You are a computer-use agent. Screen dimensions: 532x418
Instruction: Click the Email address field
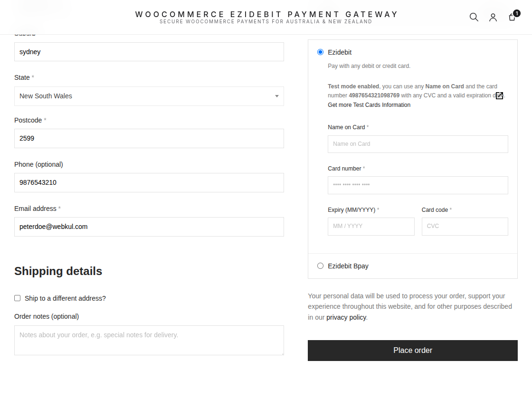click(x=149, y=227)
